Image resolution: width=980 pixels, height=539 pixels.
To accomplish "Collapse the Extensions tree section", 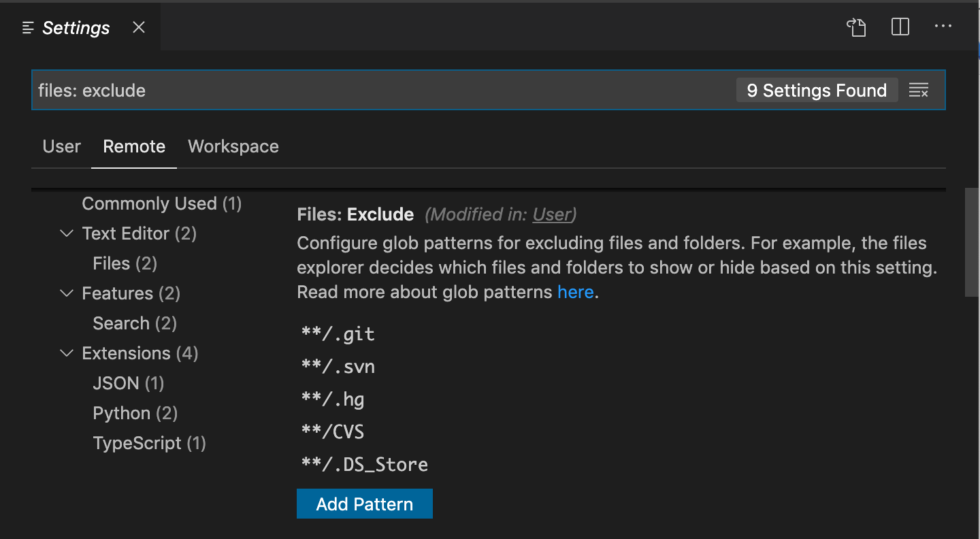I will 67,353.
